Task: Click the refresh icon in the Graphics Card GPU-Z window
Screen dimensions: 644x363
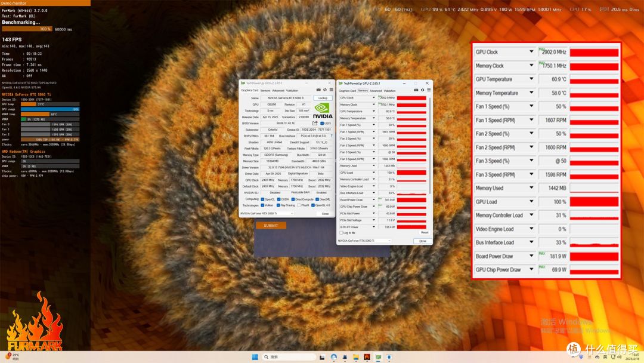Action: [324, 90]
